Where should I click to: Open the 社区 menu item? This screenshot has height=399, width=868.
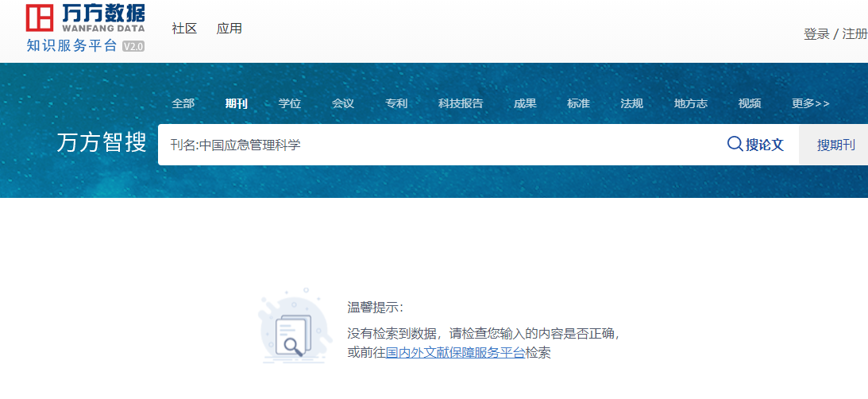click(x=184, y=29)
